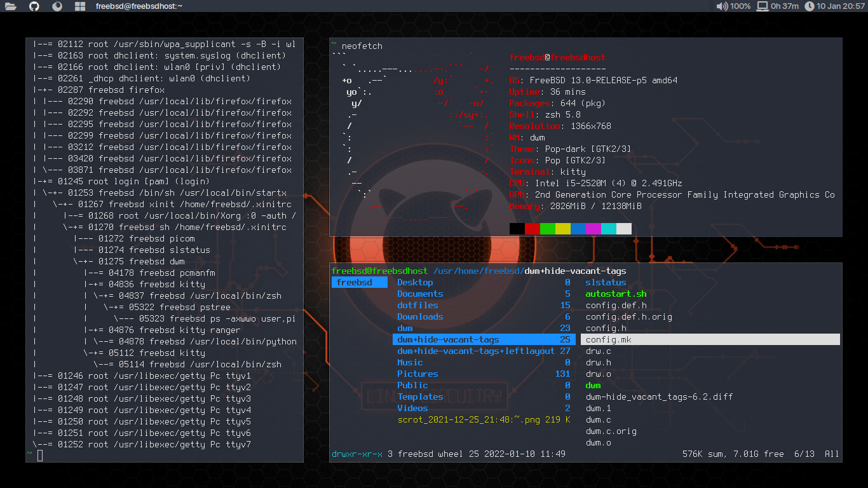
Task: Select Music directory in ranger
Action: (484, 363)
